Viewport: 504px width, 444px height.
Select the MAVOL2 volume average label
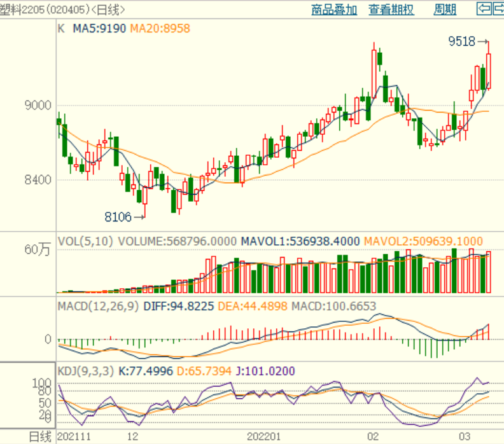pos(423,242)
